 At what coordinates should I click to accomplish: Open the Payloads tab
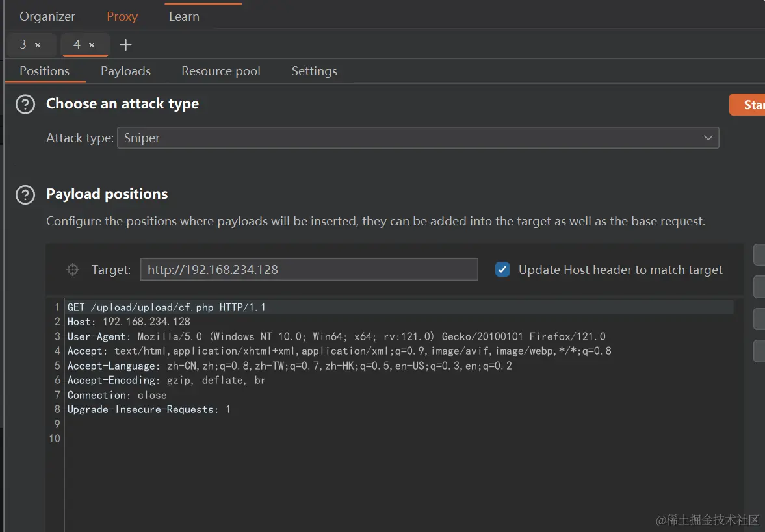125,71
